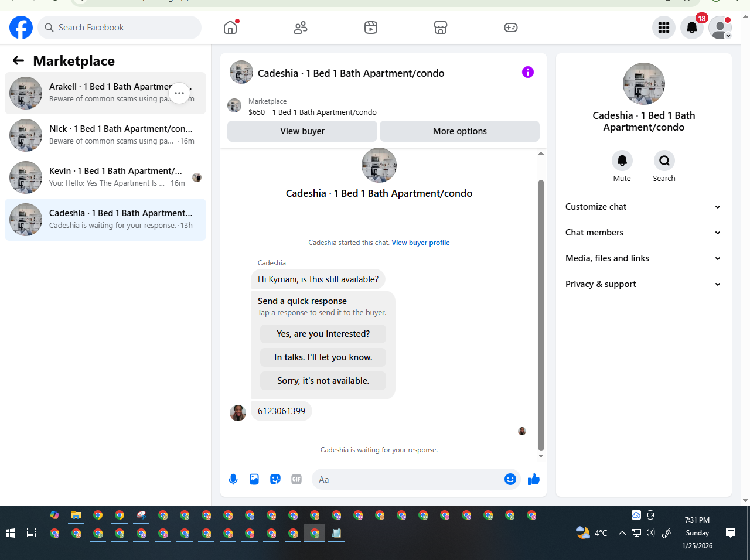Screen dimensions: 750x560
Task: Open the Nick conversation
Action: click(x=105, y=135)
